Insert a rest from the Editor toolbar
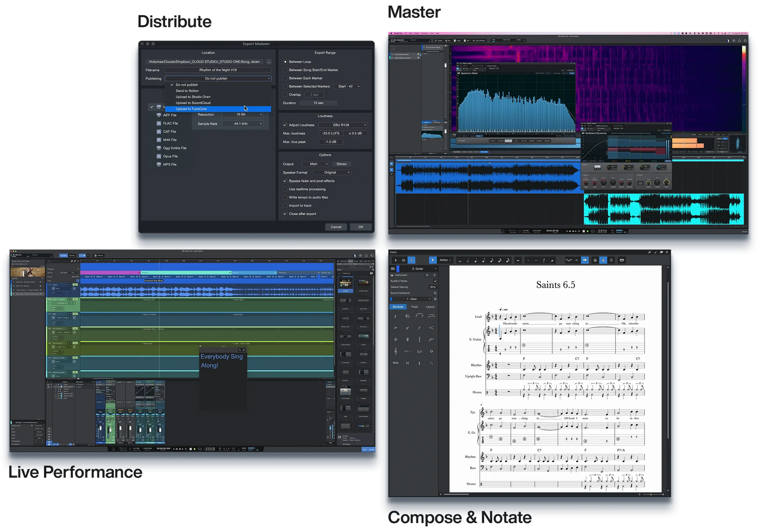758x532 pixels. (518, 260)
